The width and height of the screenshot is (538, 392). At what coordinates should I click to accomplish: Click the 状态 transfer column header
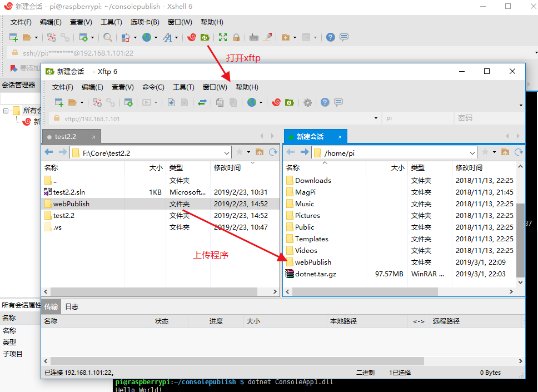170,321
